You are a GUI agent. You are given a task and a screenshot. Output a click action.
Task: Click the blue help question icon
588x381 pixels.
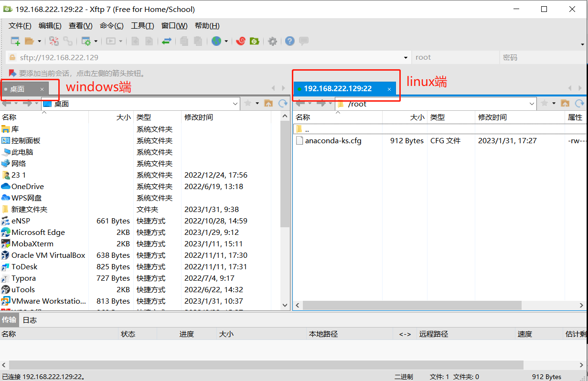pyautogui.click(x=289, y=41)
